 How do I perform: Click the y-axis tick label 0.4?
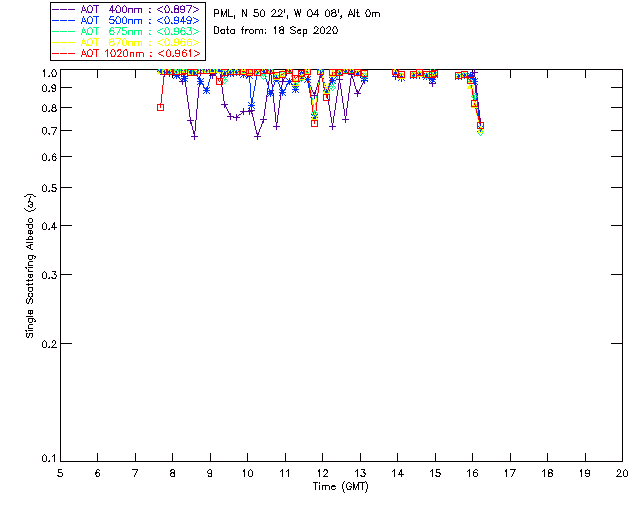[x=49, y=226]
